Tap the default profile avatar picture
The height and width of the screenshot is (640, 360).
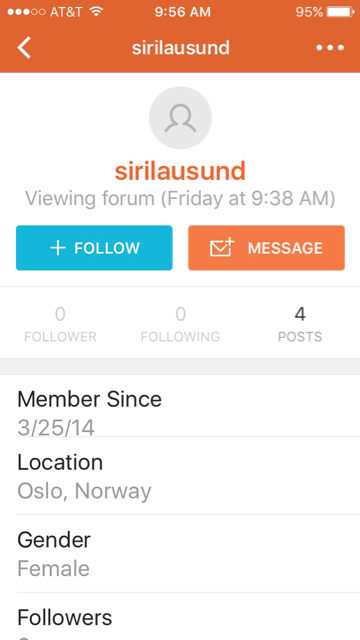180,118
